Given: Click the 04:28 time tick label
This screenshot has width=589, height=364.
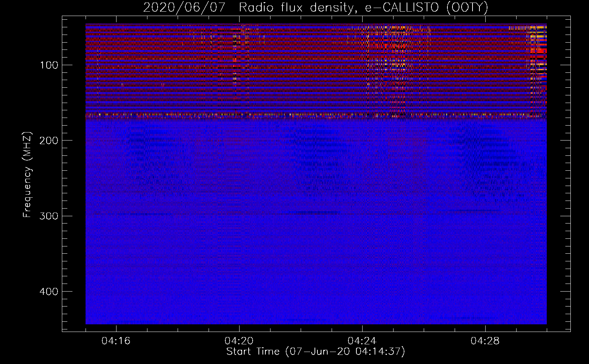Looking at the screenshot, I should tap(485, 341).
